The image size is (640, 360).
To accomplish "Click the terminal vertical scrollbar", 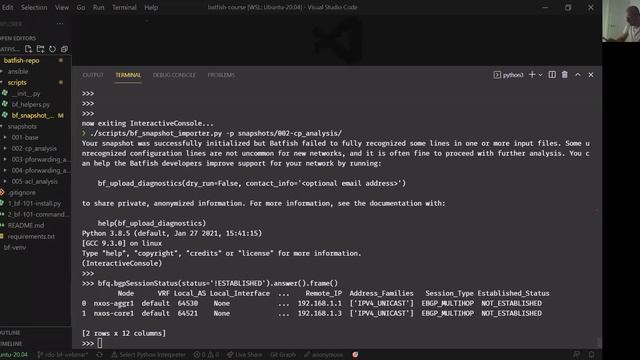I will (x=598, y=341).
